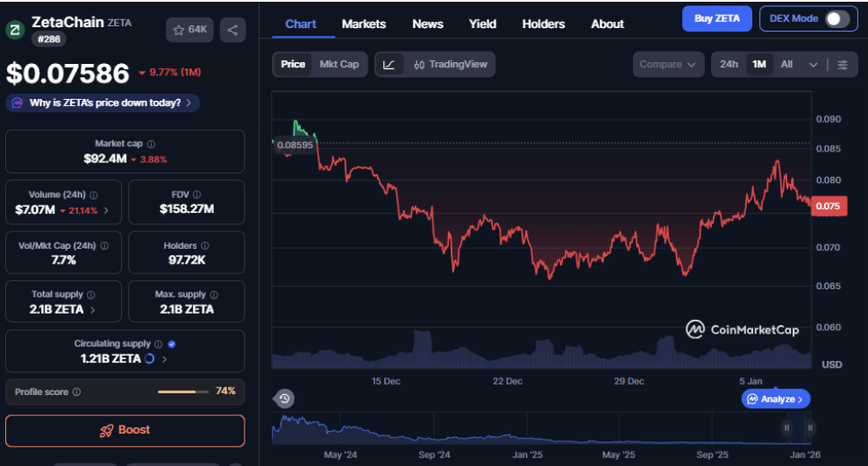Screen dimensions: 868x466
Task: Open the Yield tab
Action: pyautogui.click(x=482, y=25)
